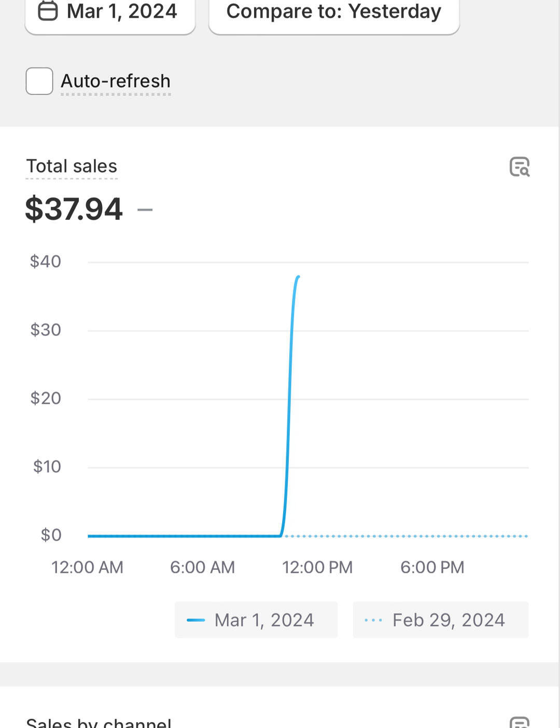
Task: Click the solid line icon in legend
Action: click(x=195, y=620)
